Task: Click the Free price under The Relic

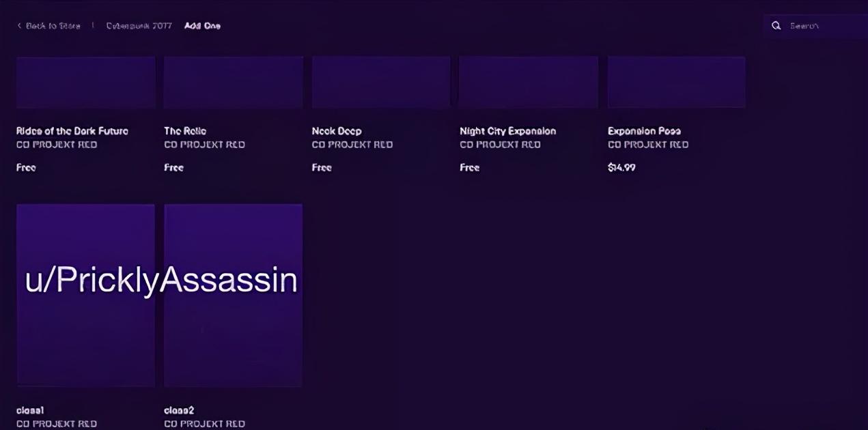Action: (173, 167)
